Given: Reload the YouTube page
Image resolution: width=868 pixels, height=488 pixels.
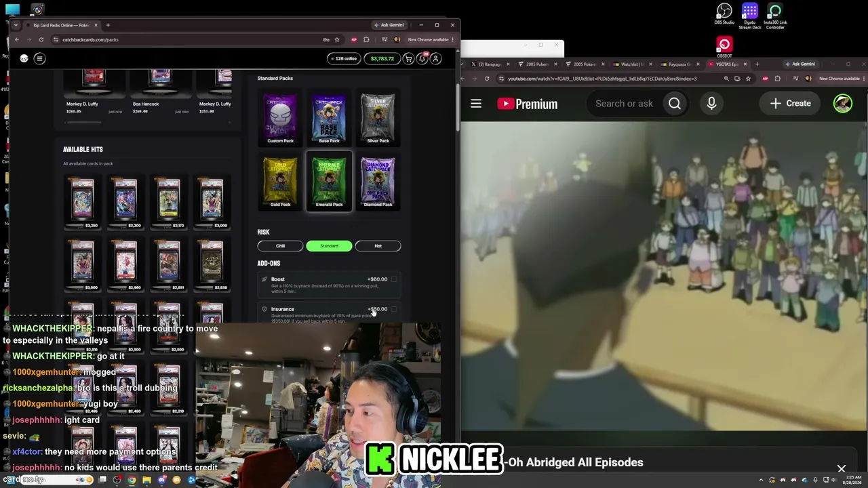Looking at the screenshot, I should coord(486,79).
